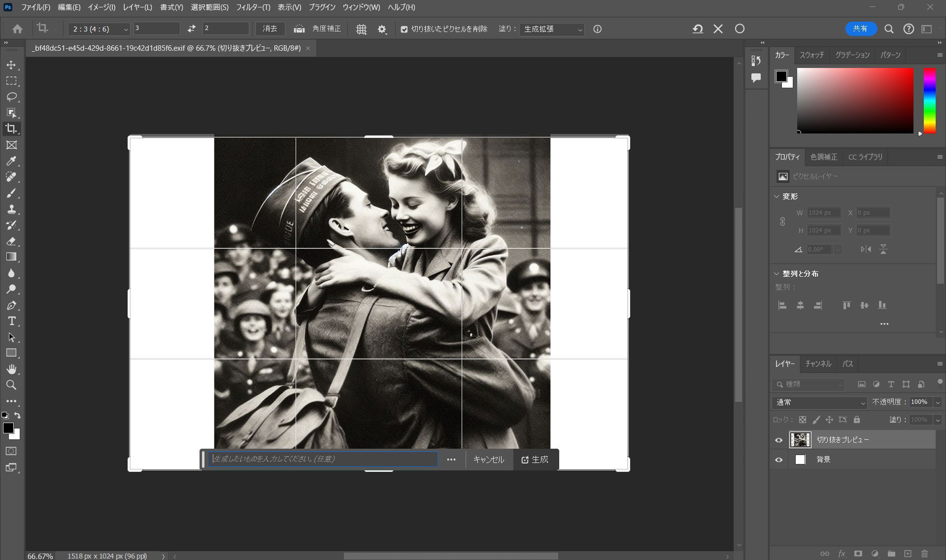Screen dimensions: 946x560
Task: Hide the 背景 layer
Action: tap(779, 460)
